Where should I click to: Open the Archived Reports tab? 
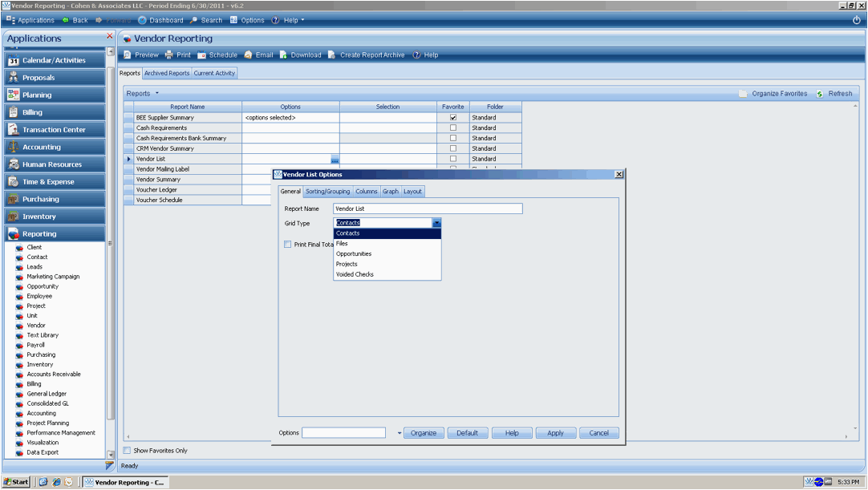[x=167, y=73]
